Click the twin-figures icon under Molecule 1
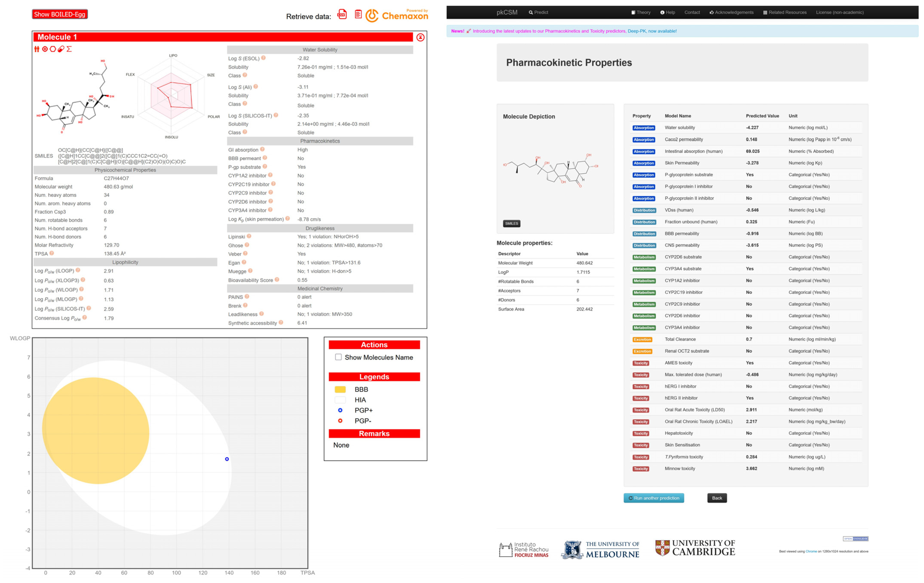The height and width of the screenshot is (583, 924). [37, 49]
